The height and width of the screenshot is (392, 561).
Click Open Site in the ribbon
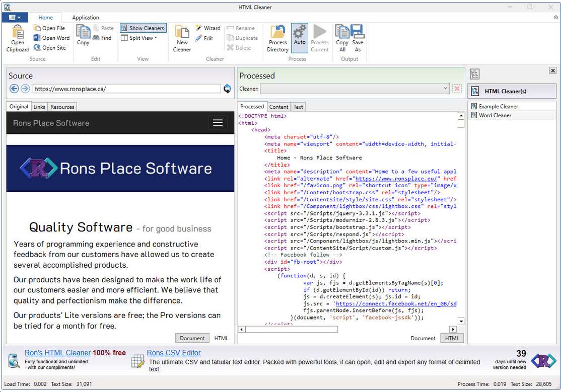pos(50,48)
